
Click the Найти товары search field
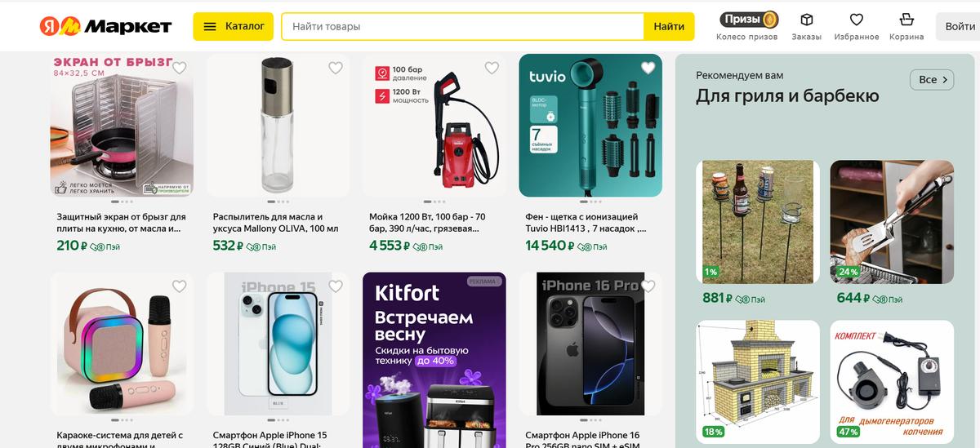coord(463,26)
